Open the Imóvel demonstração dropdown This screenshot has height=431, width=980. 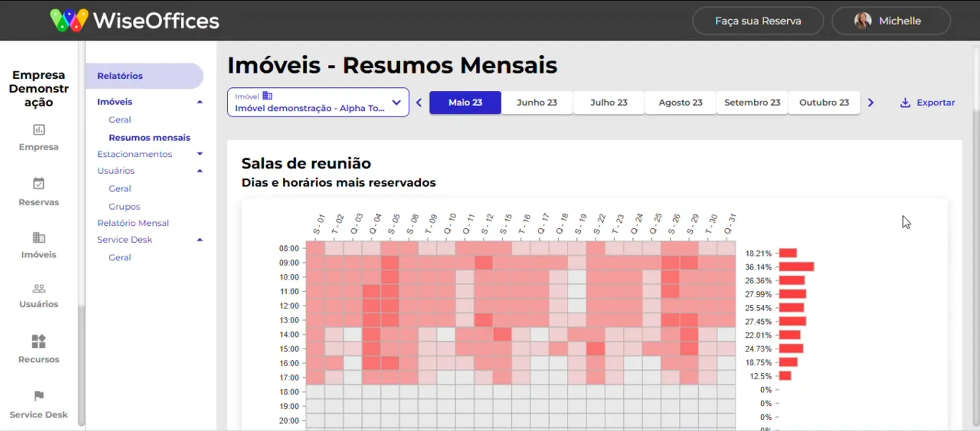(318, 102)
